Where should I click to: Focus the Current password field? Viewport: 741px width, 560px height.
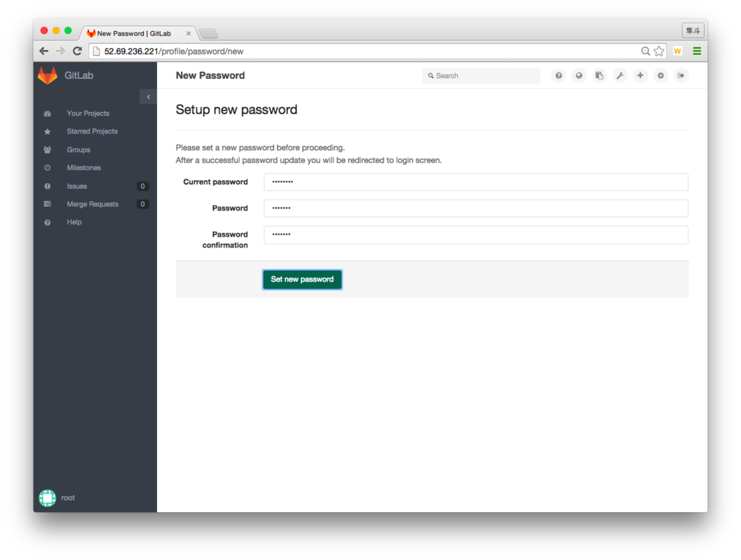point(476,182)
